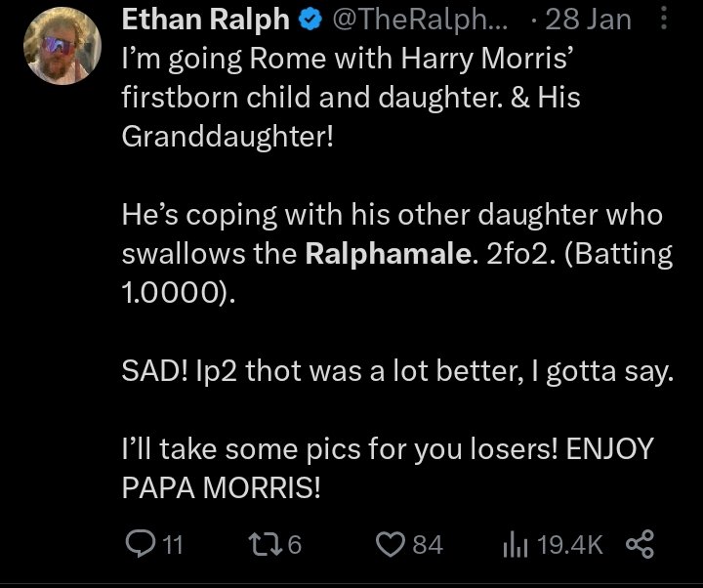Image resolution: width=703 pixels, height=588 pixels.
Task: Click the reply speech bubble icon
Action: pos(141,544)
